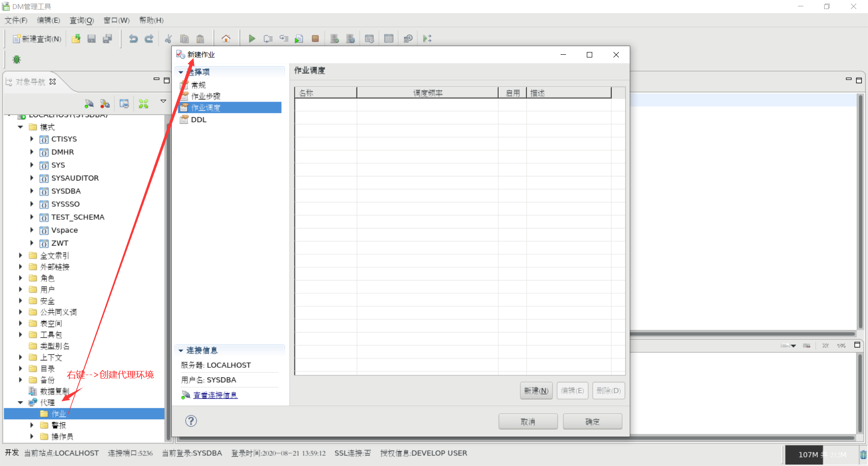This screenshot has height=466, width=868.
Task: Click the 名称 column header
Action: 326,93
